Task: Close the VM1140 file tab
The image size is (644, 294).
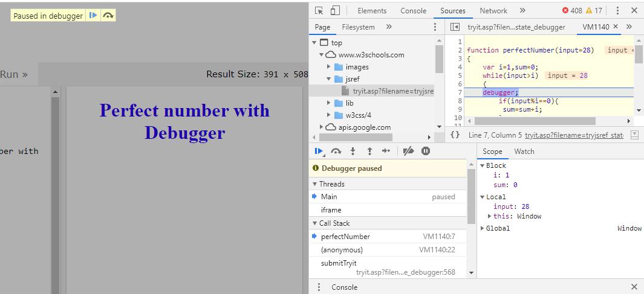Action: pyautogui.click(x=615, y=27)
